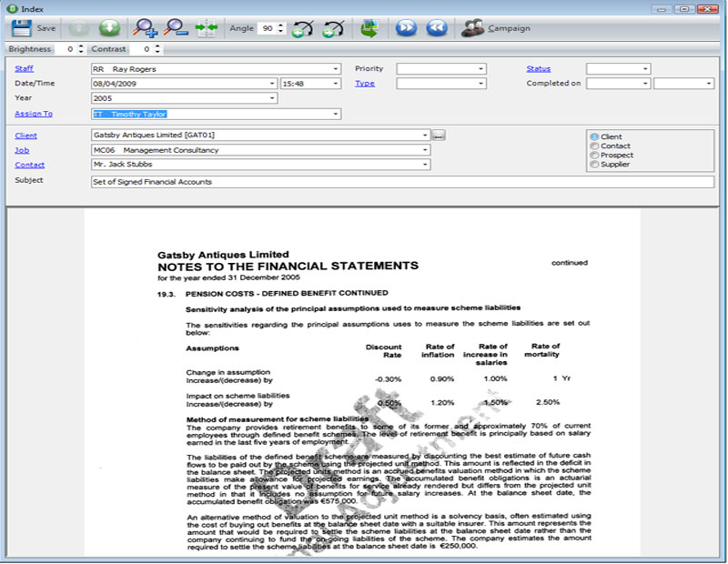728x564 pixels.
Task: Click the Client link label
Action: 26,136
